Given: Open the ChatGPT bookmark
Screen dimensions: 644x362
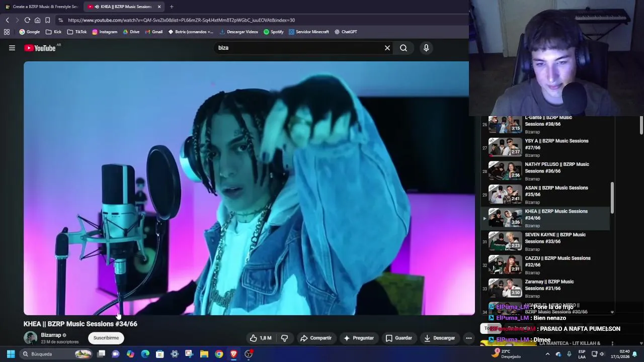Looking at the screenshot, I should [x=346, y=32].
